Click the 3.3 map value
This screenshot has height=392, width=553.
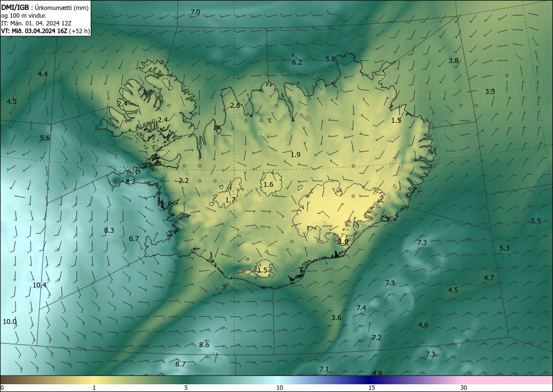pos(490,91)
